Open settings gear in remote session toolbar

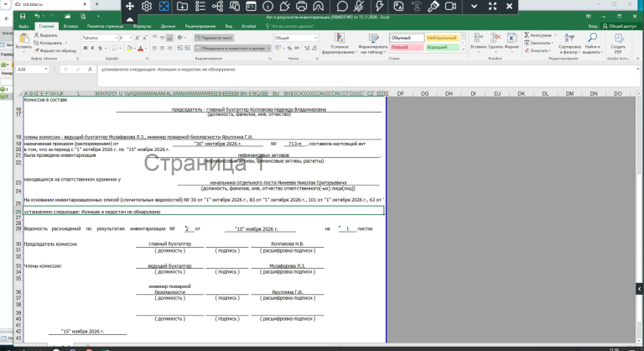point(147,6)
